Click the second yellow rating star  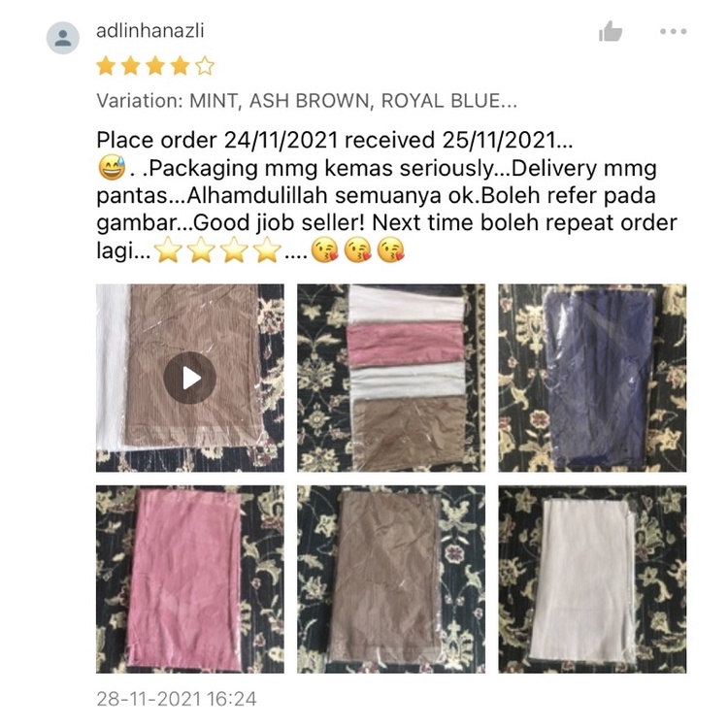[x=130, y=66]
